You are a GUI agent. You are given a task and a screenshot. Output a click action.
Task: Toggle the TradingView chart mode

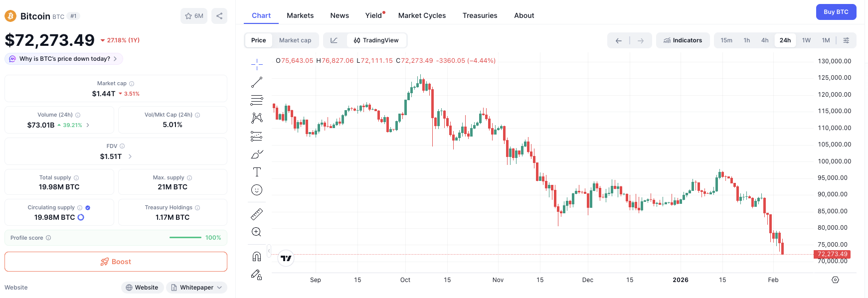tap(376, 40)
